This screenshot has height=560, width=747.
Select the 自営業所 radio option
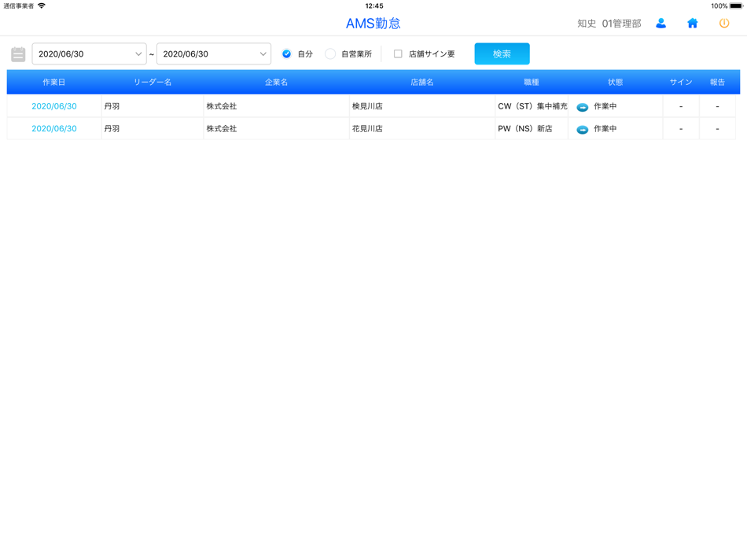329,53
